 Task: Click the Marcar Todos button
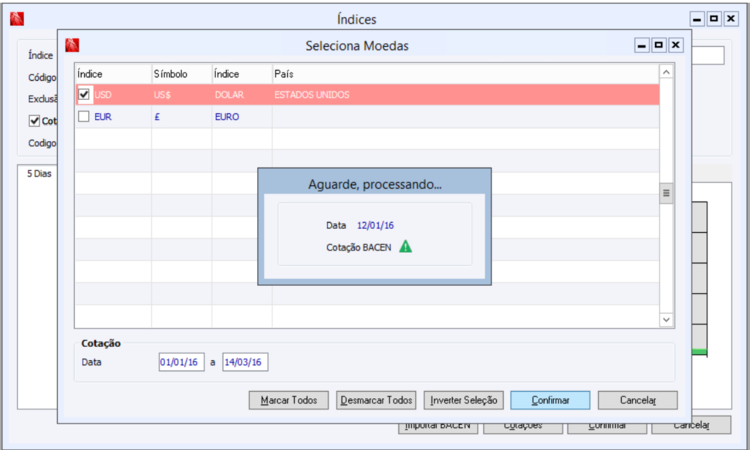tap(289, 400)
